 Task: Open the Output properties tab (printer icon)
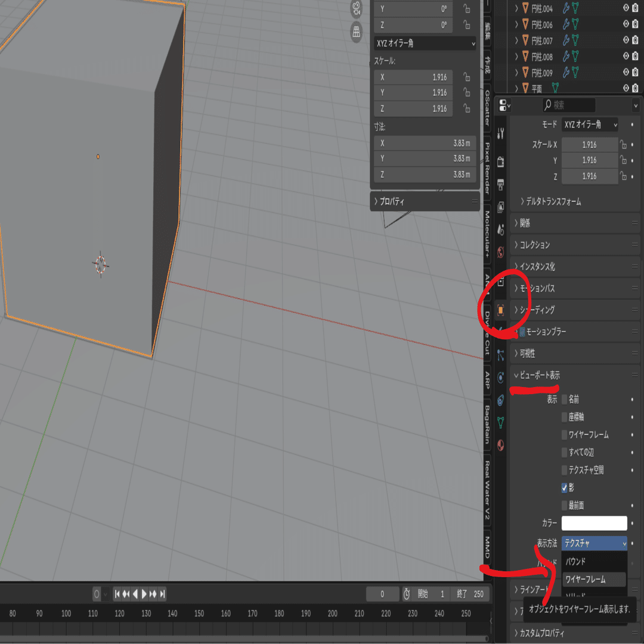[x=500, y=184]
